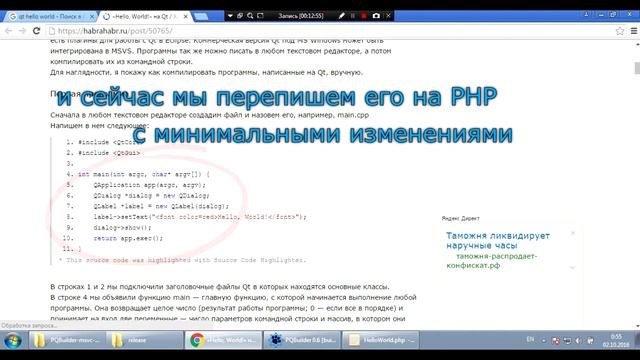
Task: Bookmark this page with the star icon
Action: [x=620, y=31]
